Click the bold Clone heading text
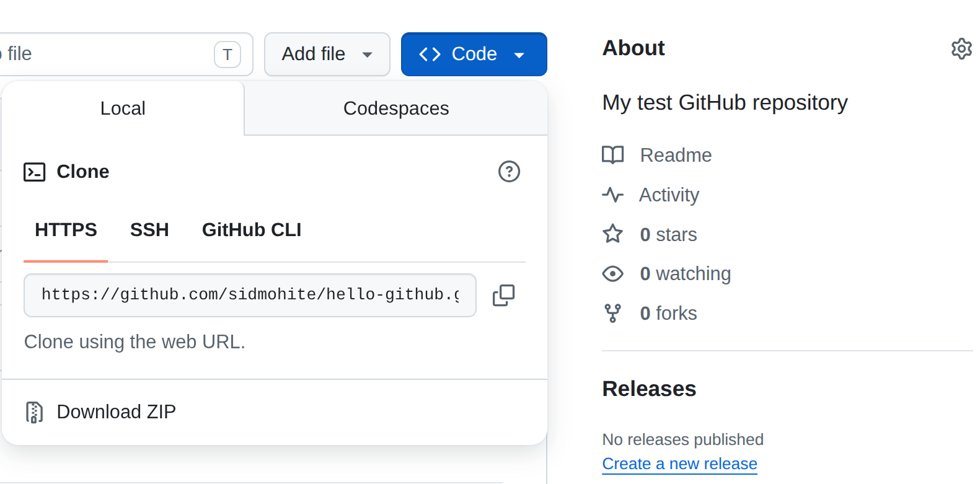Image resolution: width=980 pixels, height=484 pixels. click(83, 172)
